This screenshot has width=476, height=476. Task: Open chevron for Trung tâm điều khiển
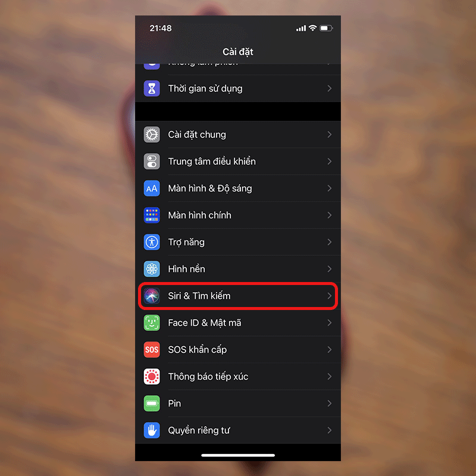330,161
